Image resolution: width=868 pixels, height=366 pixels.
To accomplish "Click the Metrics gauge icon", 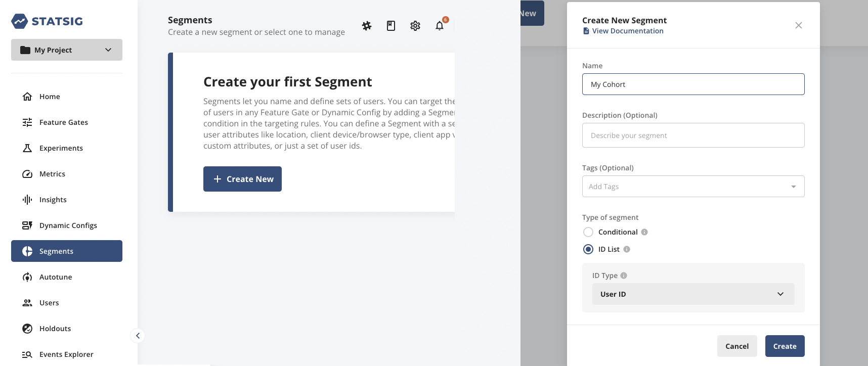I will click(x=27, y=174).
